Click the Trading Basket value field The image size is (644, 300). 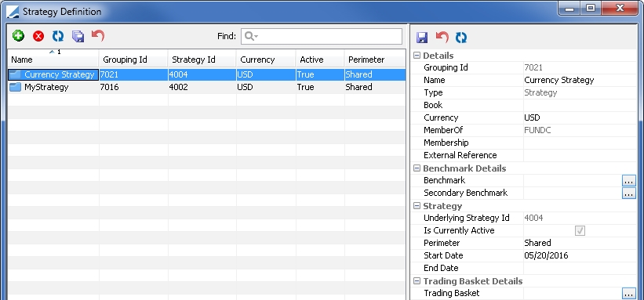[573, 294]
